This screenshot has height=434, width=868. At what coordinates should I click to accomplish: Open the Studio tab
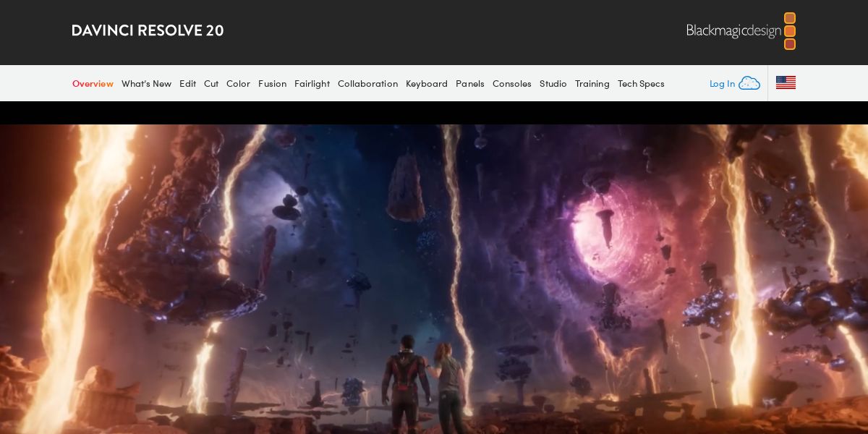(553, 84)
